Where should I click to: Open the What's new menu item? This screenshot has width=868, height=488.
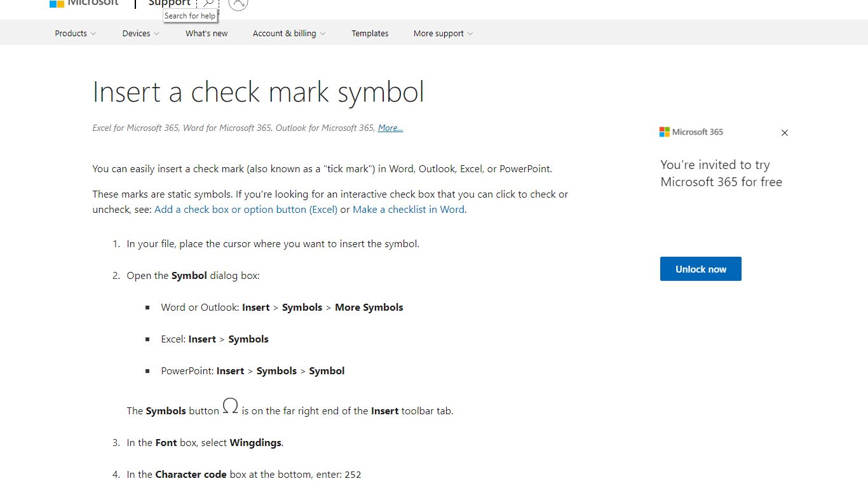207,34
